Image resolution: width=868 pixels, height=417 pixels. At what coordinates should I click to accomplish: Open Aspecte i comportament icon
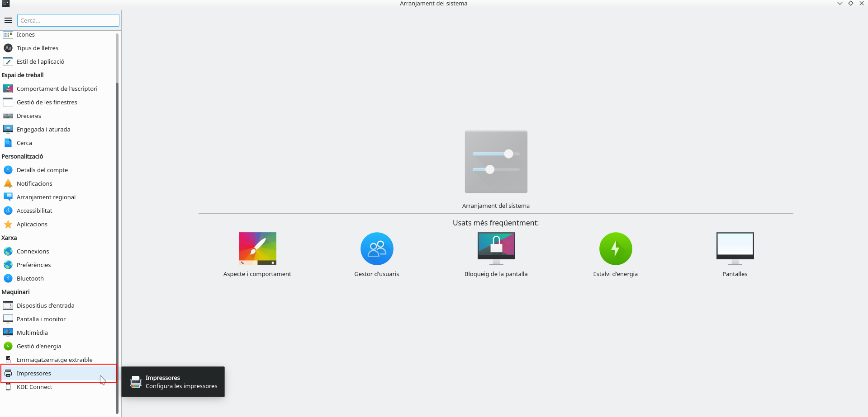tap(257, 249)
